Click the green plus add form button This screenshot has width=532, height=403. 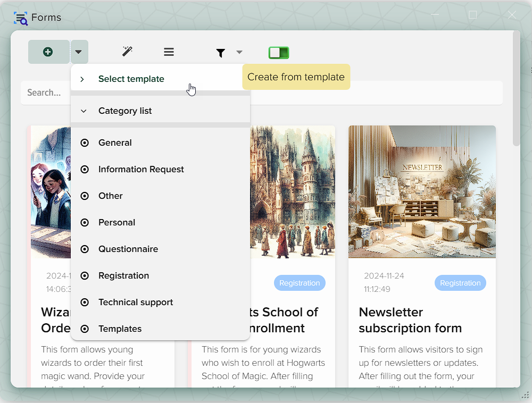pyautogui.click(x=48, y=52)
